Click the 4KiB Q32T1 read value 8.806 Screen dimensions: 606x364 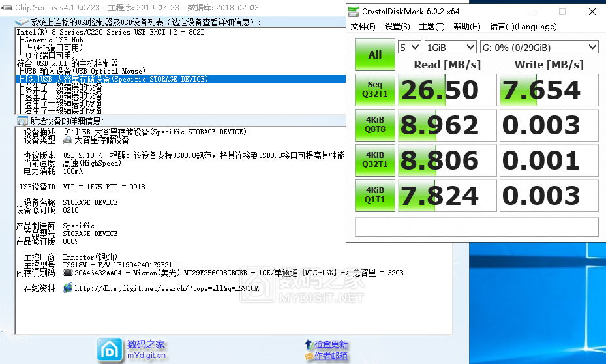tap(447, 160)
